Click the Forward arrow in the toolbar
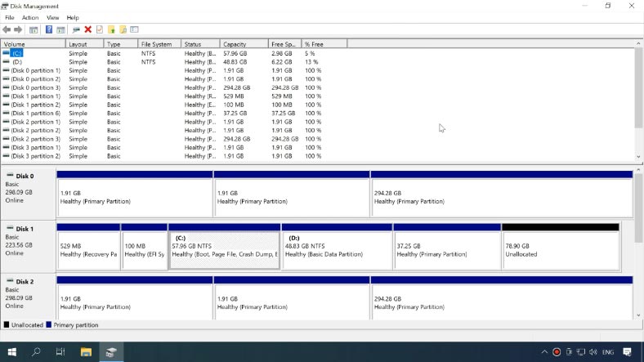Screen dimensions: 644x362 (x=18, y=29)
